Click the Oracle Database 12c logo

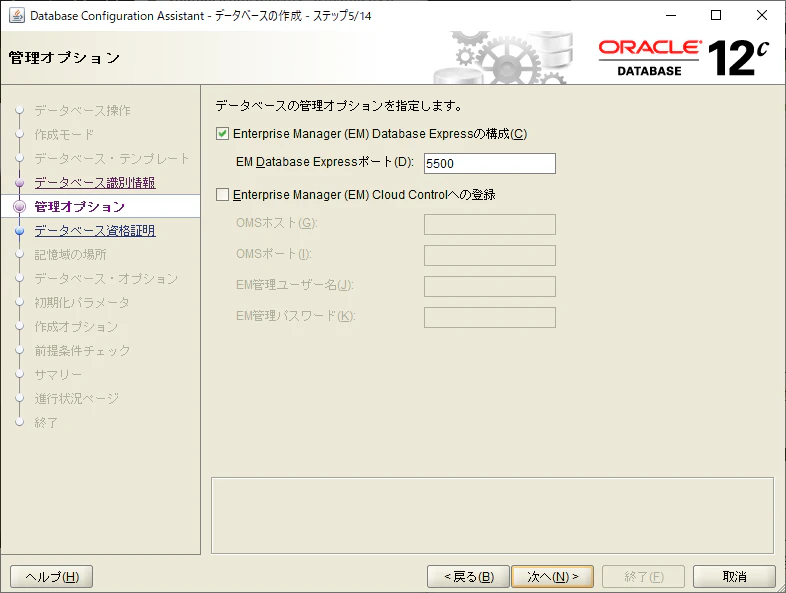tap(683, 58)
